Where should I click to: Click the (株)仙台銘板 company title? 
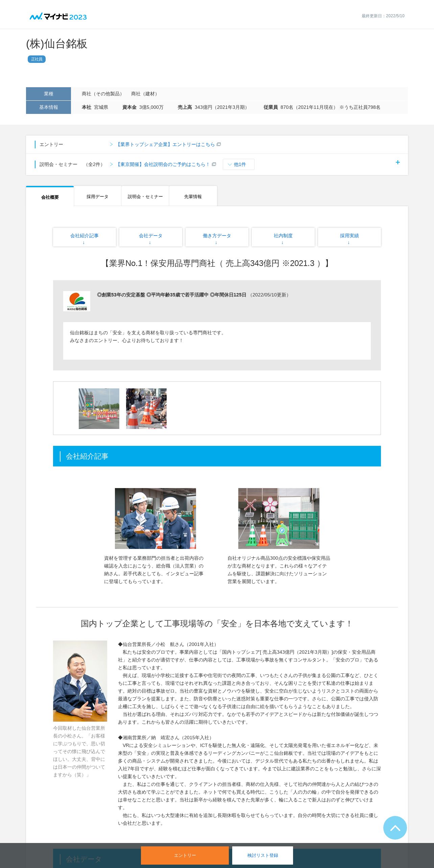pyautogui.click(x=57, y=44)
